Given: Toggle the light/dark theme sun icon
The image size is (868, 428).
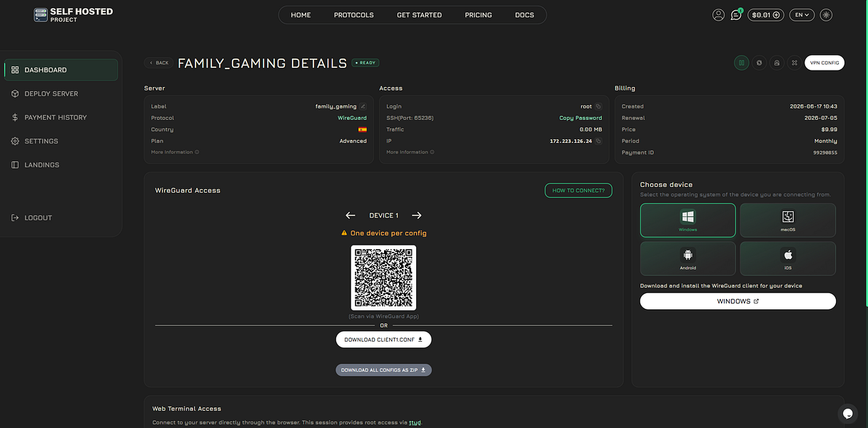Looking at the screenshot, I should tap(826, 14).
